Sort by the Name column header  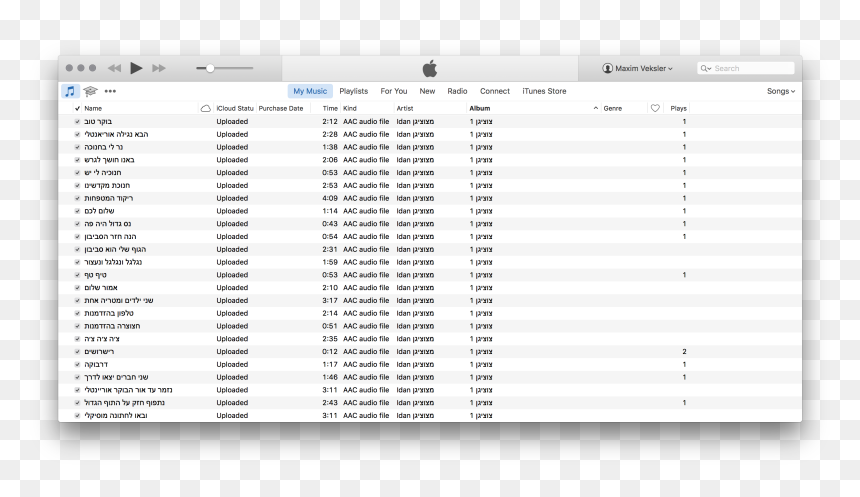tap(93, 109)
